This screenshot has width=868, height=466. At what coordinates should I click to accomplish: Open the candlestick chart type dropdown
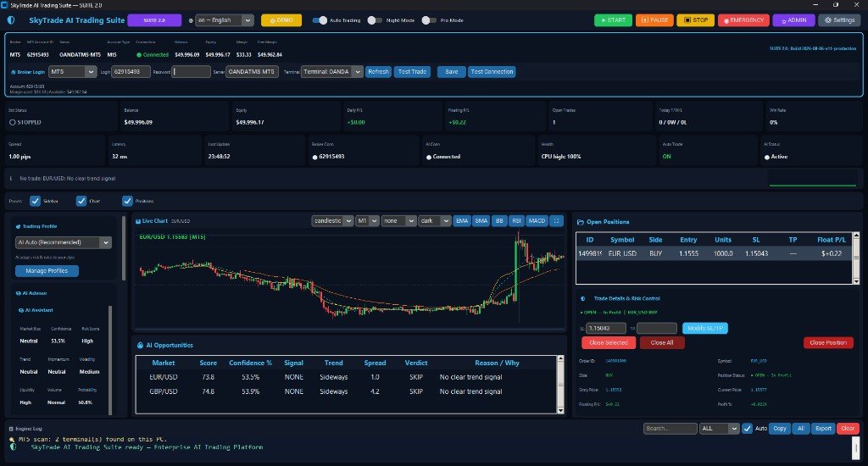332,221
